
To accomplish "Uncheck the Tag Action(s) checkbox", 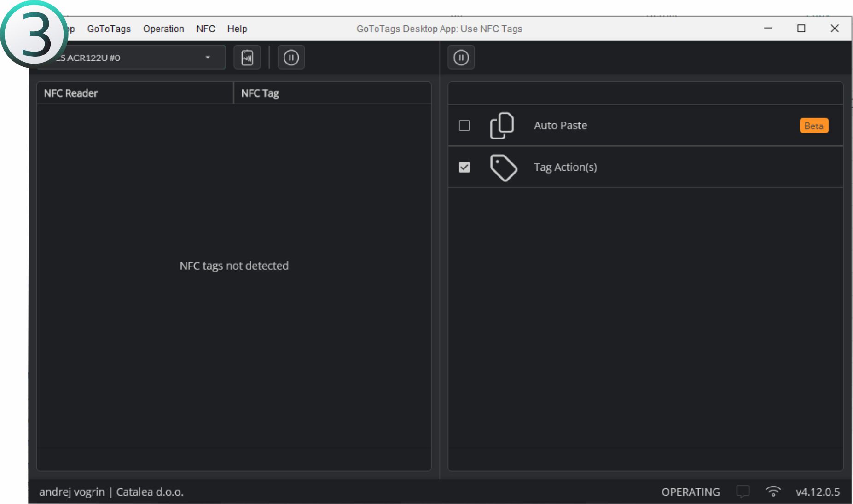I will coord(464,167).
